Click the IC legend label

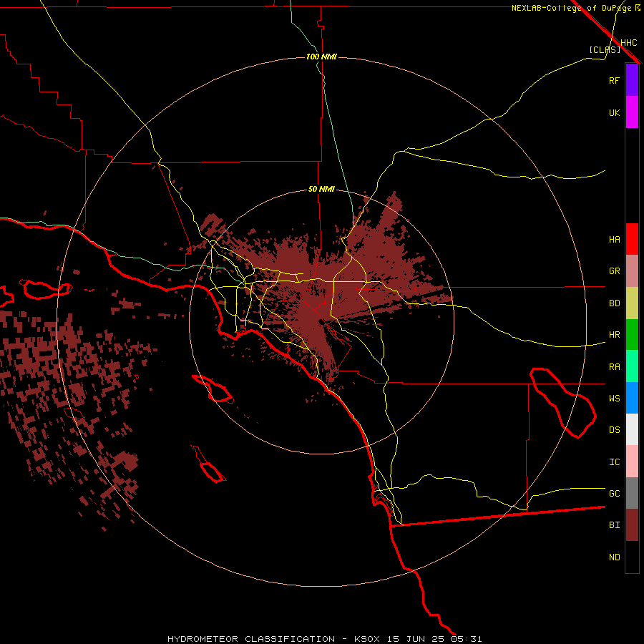point(614,462)
